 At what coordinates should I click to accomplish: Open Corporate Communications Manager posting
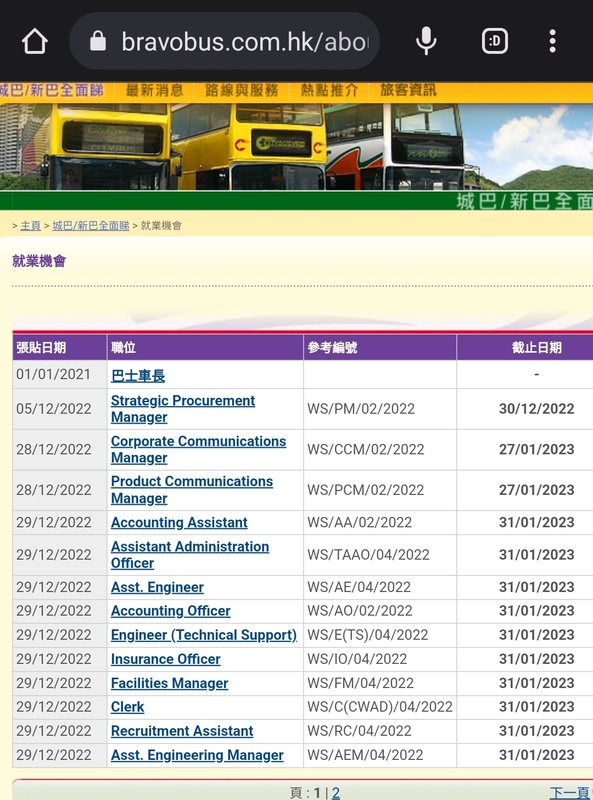click(199, 449)
